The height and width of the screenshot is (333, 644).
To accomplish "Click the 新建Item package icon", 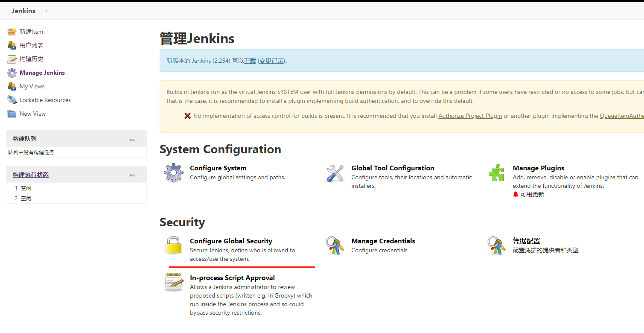I will tap(12, 32).
